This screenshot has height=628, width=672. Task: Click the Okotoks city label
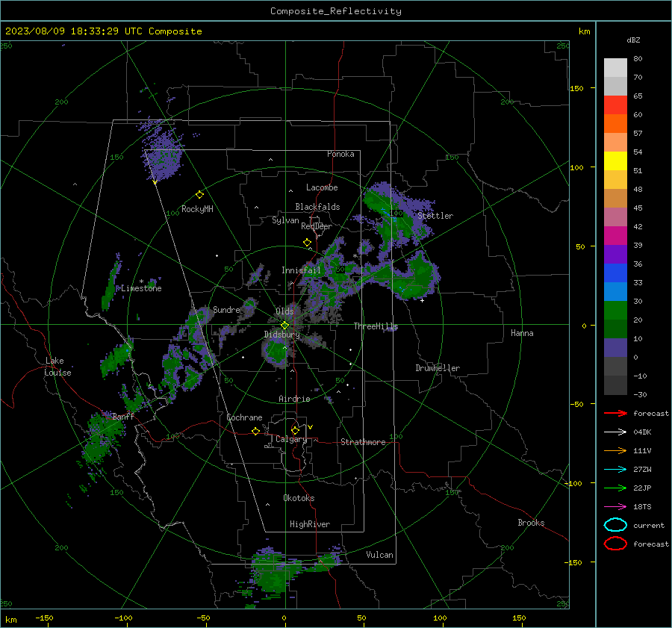tap(299, 498)
